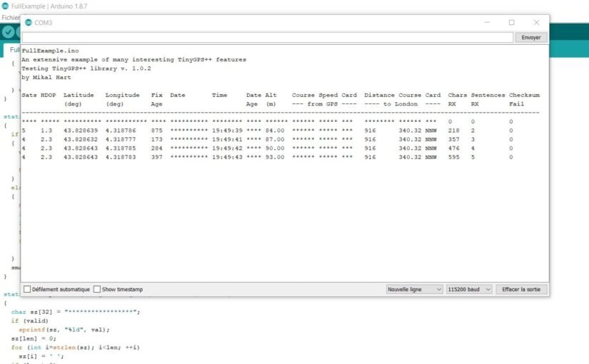Toggle Défilement automatique checkbox
Screen dimensions: 589x364
(x=27, y=289)
